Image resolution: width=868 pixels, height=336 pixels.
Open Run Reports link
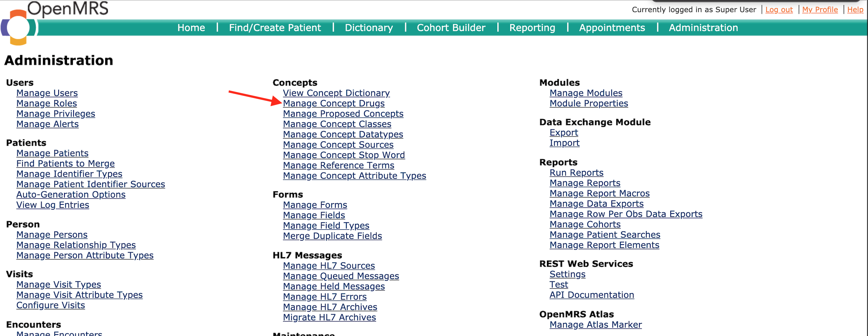click(576, 173)
